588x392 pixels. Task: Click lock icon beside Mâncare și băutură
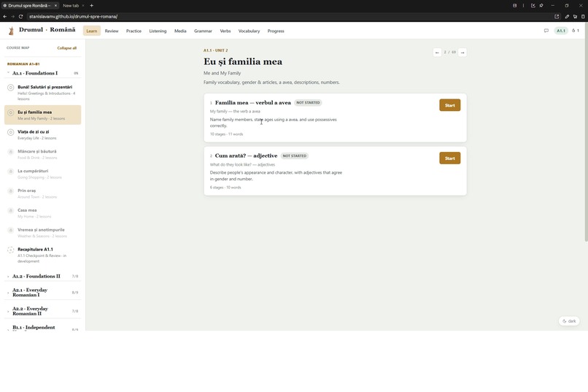[x=10, y=152]
